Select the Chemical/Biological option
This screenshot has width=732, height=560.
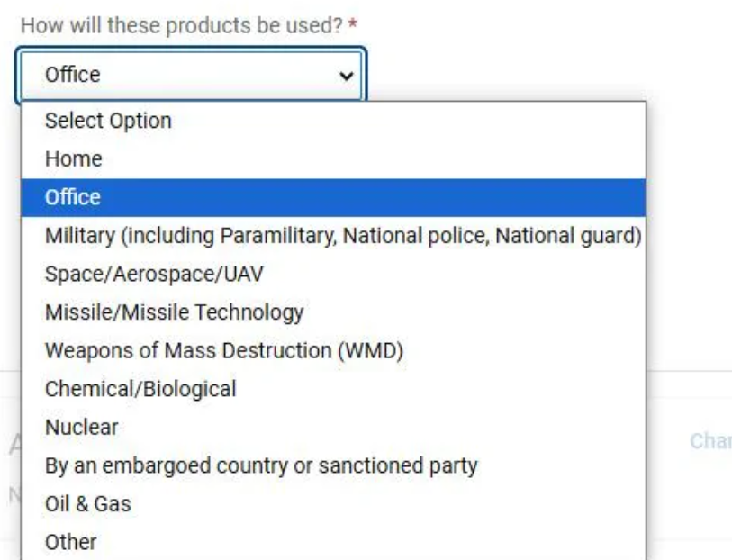pos(140,389)
